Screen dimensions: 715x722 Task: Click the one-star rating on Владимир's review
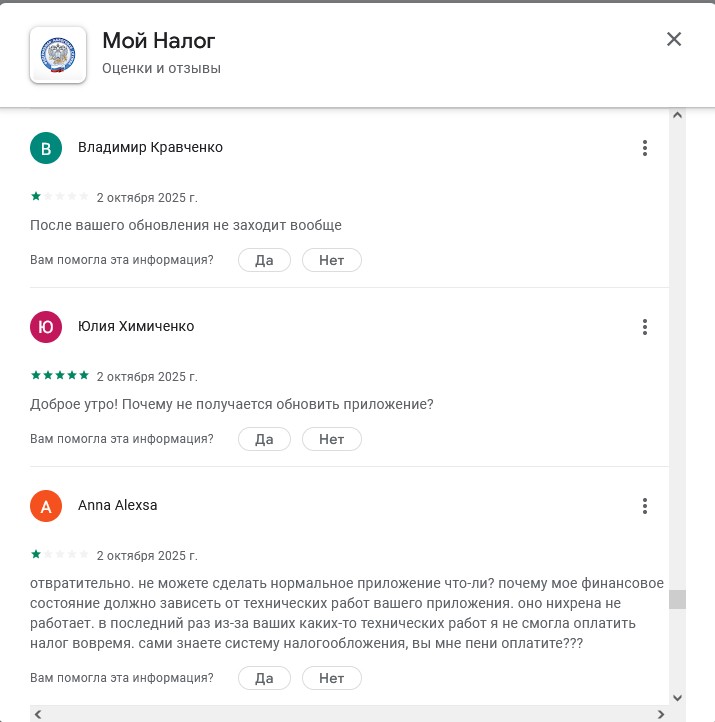(59, 197)
